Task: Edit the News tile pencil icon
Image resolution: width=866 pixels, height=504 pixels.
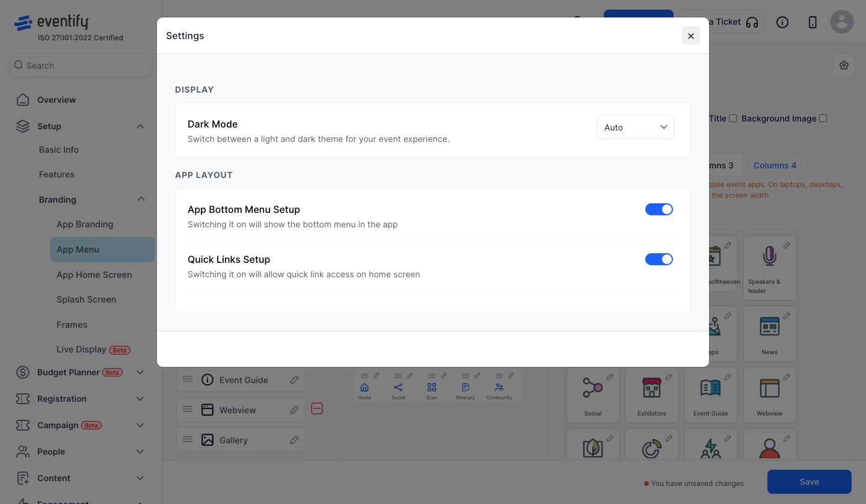Action: coord(787,316)
